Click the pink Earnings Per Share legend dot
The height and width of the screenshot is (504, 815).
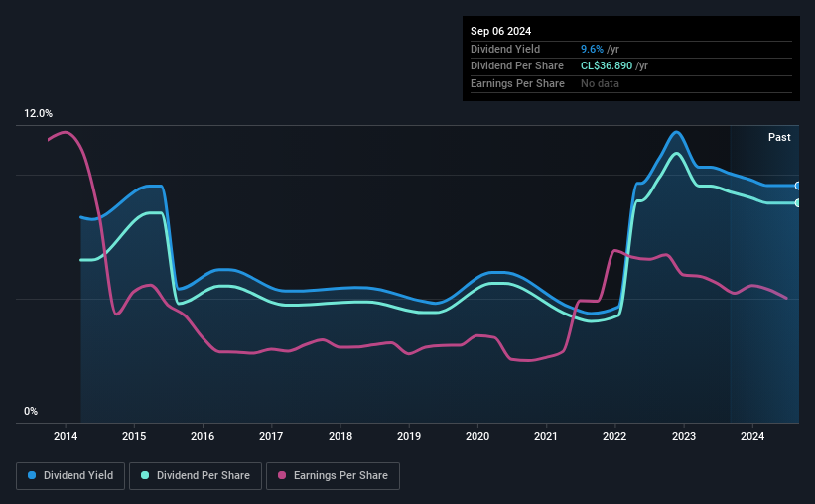[282, 475]
